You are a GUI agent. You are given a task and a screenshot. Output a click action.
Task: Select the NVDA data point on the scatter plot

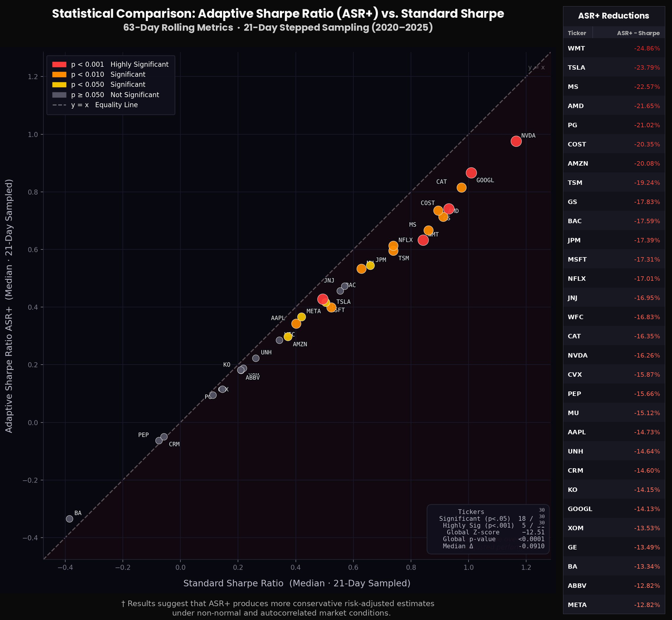click(x=516, y=141)
